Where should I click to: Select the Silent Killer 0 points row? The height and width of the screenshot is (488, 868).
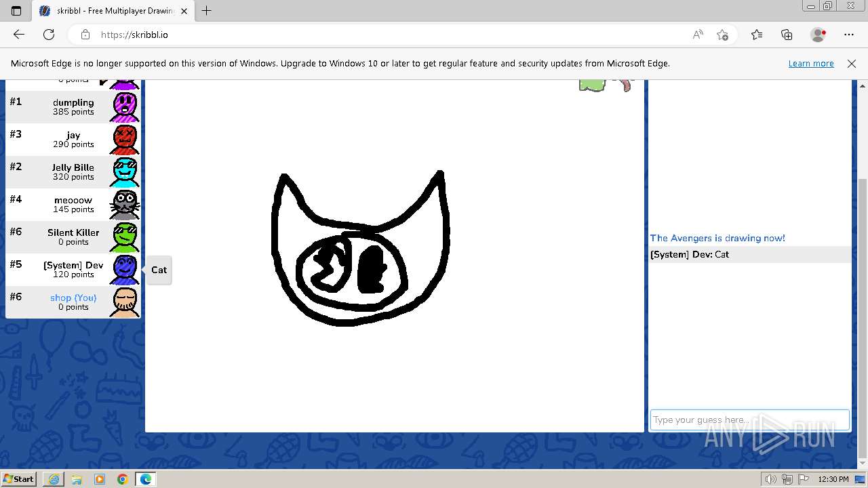(73, 237)
